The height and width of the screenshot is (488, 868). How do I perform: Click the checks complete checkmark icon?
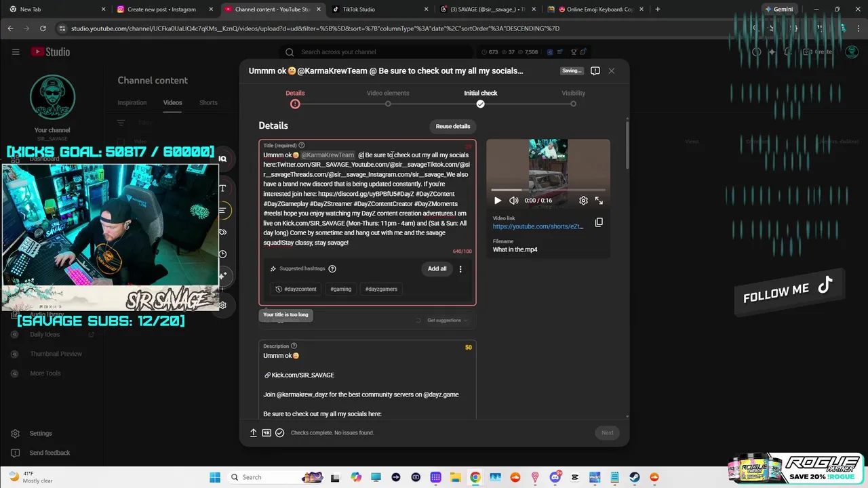coord(279,432)
